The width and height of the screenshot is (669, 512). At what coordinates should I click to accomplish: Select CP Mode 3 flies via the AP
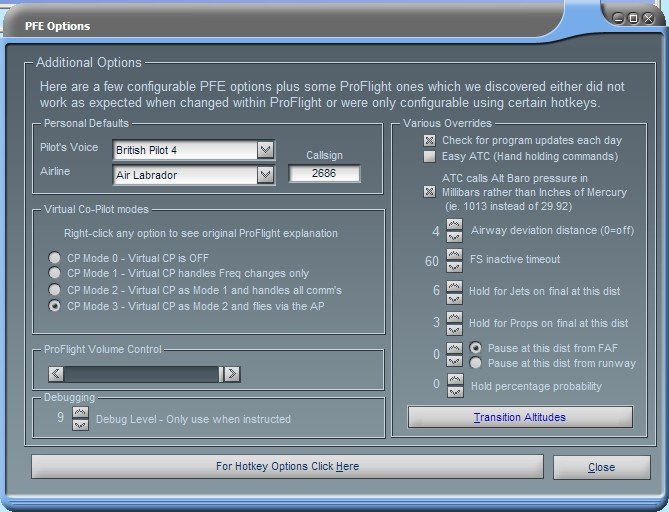(54, 306)
